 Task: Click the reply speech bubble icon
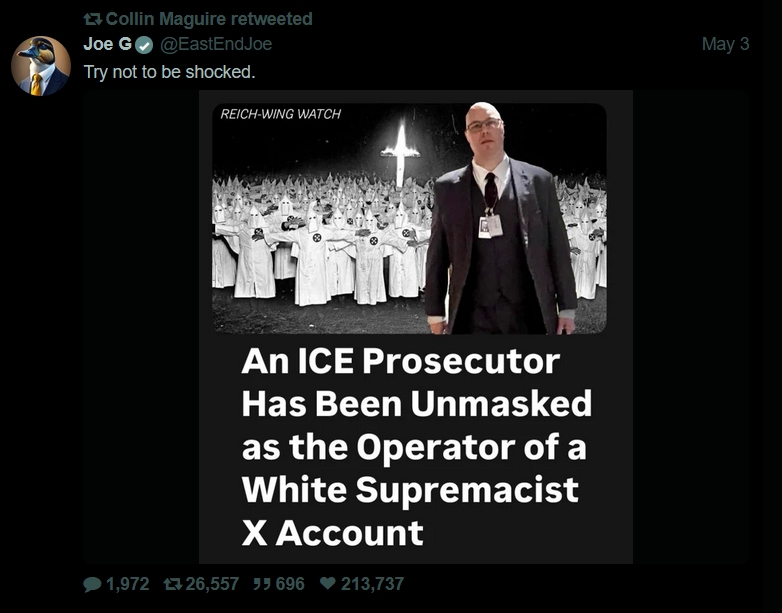click(x=92, y=584)
